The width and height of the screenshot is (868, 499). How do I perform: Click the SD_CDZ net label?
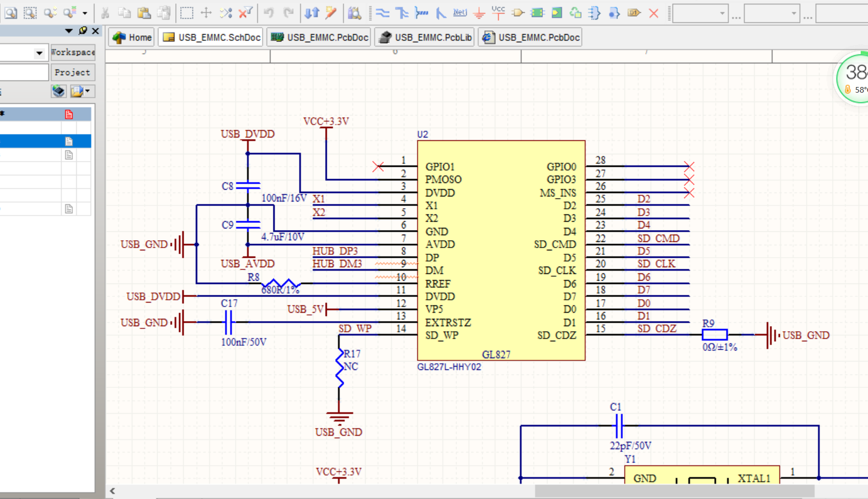point(656,329)
